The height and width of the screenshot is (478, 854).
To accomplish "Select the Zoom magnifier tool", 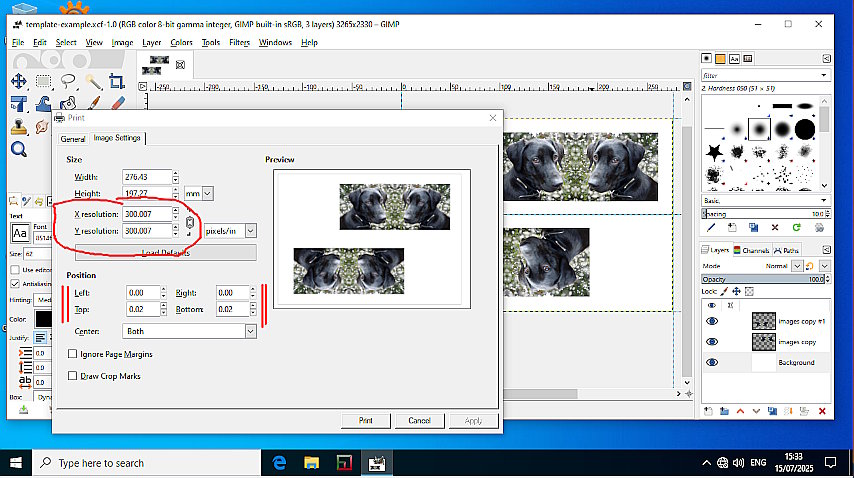I will [x=19, y=149].
